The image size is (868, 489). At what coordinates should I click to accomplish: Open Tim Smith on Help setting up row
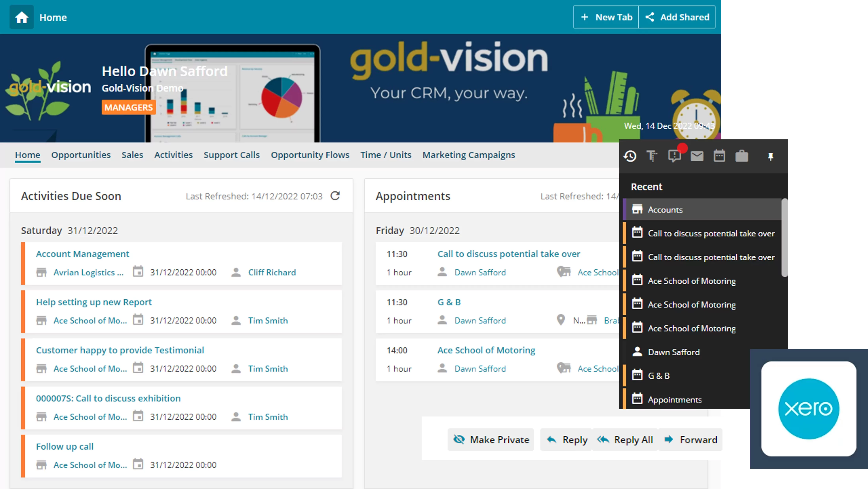click(268, 321)
